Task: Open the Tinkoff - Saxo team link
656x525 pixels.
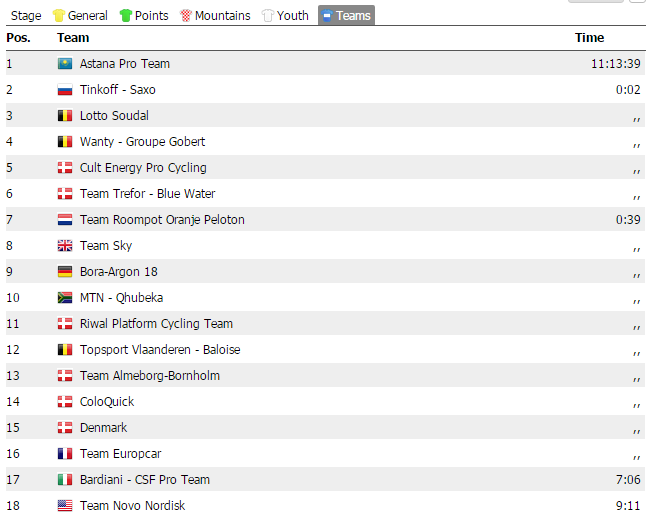Action: 118,90
